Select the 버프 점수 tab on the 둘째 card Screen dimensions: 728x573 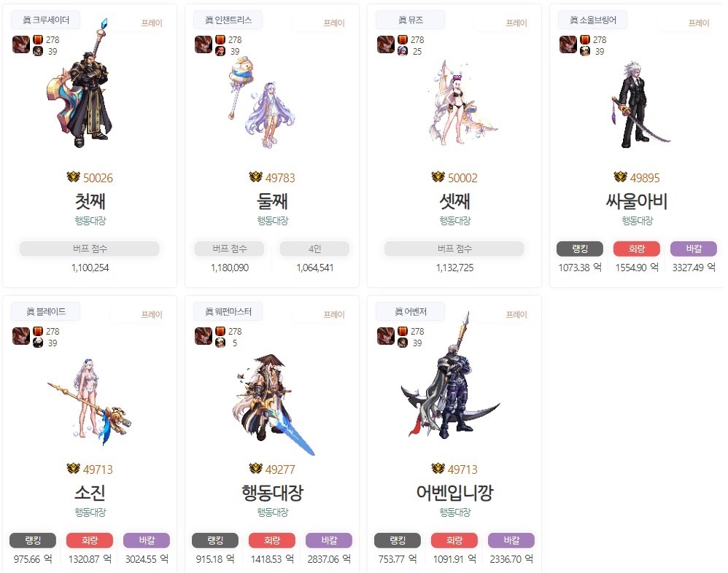pyautogui.click(x=229, y=249)
